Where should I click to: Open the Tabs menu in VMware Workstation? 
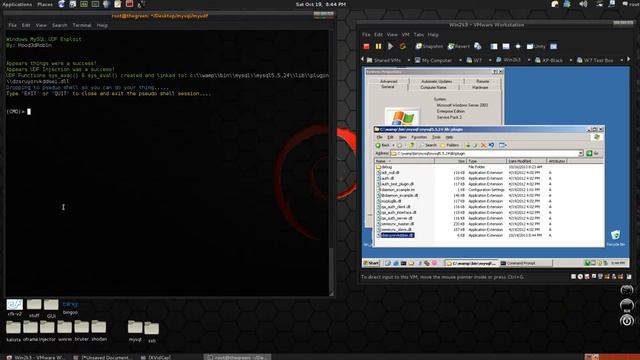[x=419, y=35]
